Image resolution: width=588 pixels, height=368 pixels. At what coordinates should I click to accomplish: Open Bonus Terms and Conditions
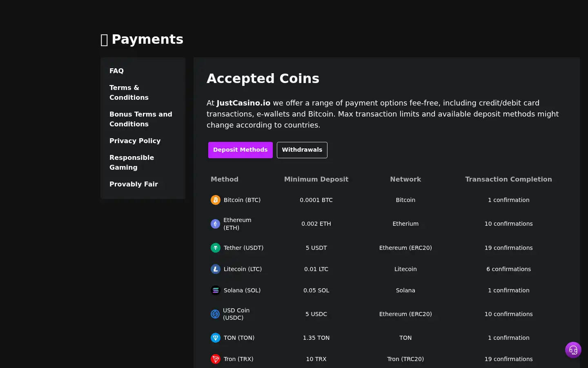141,119
